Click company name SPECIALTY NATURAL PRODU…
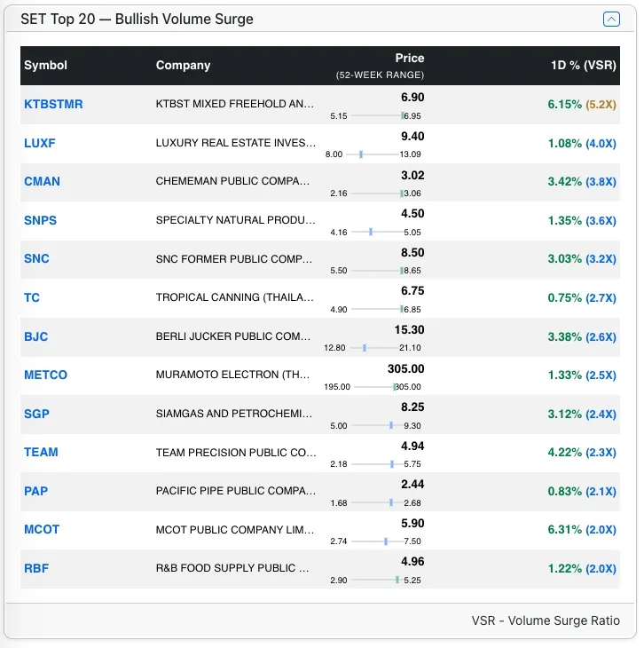 click(235, 220)
